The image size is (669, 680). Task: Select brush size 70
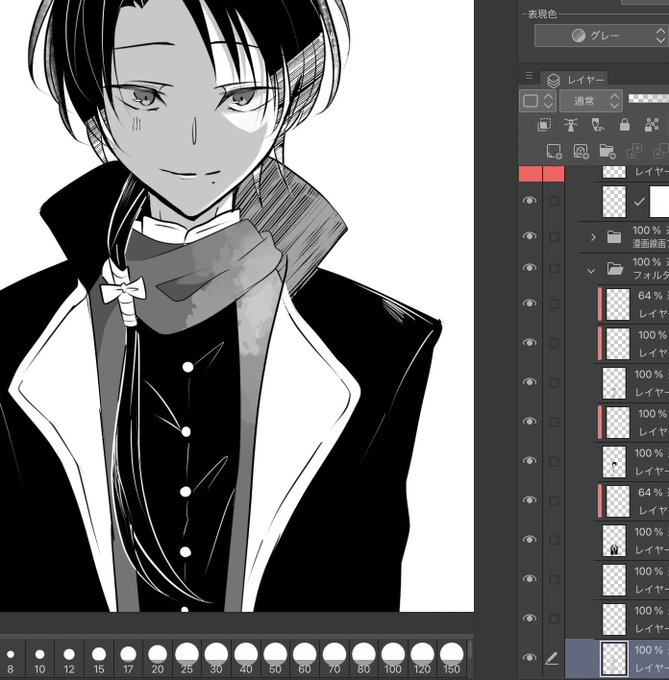334,658
